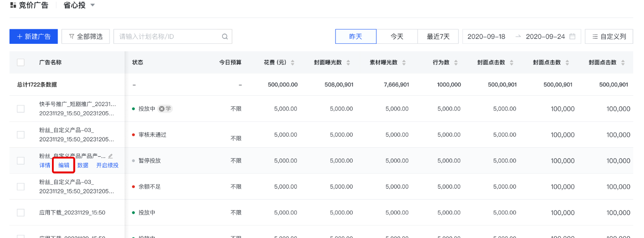
Task: Open 自定义列 column settings button
Action: coord(609,37)
